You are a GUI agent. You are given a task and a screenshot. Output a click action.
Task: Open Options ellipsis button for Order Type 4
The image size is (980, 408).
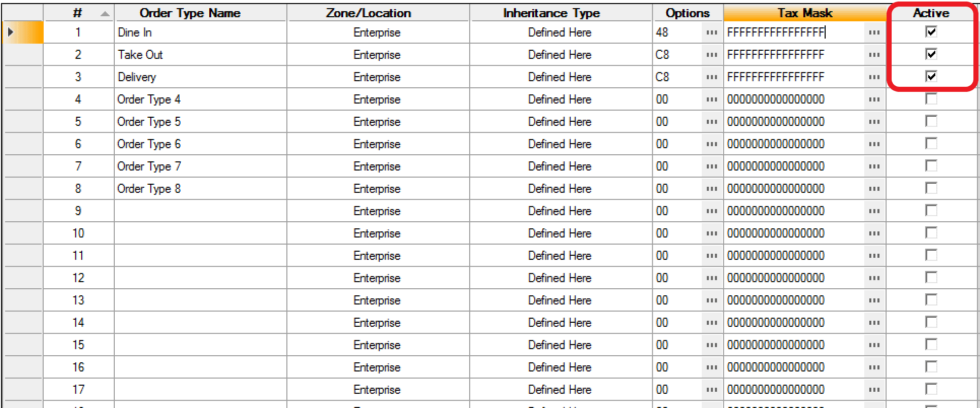711,99
